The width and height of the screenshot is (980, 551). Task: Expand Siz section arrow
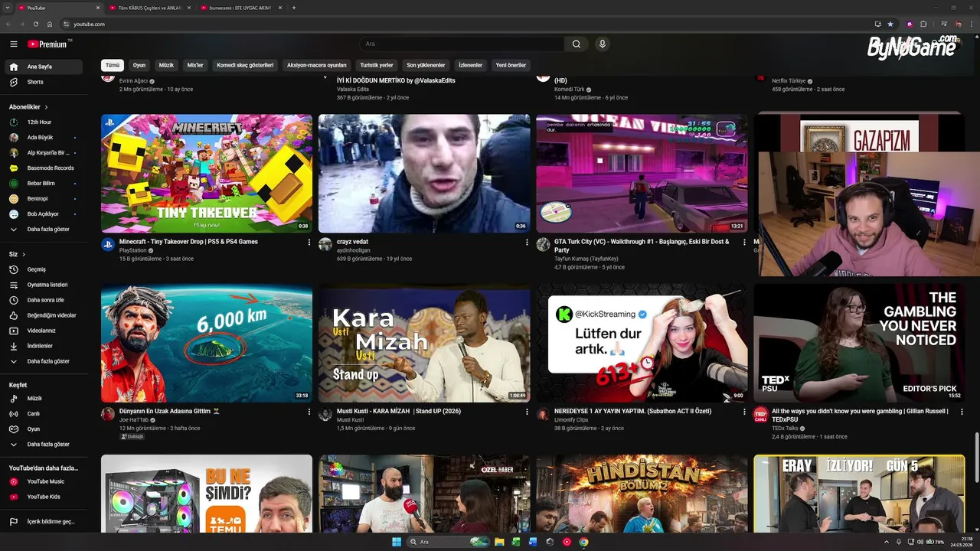[x=24, y=254]
